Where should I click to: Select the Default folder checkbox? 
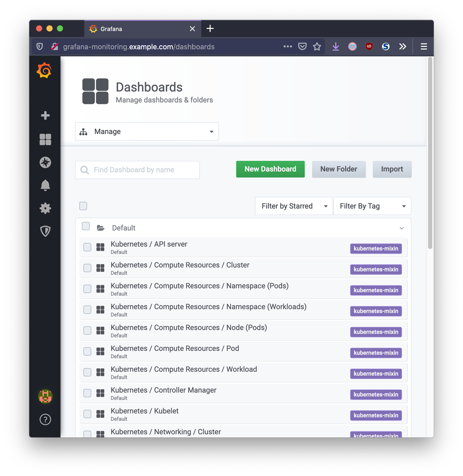(86, 226)
